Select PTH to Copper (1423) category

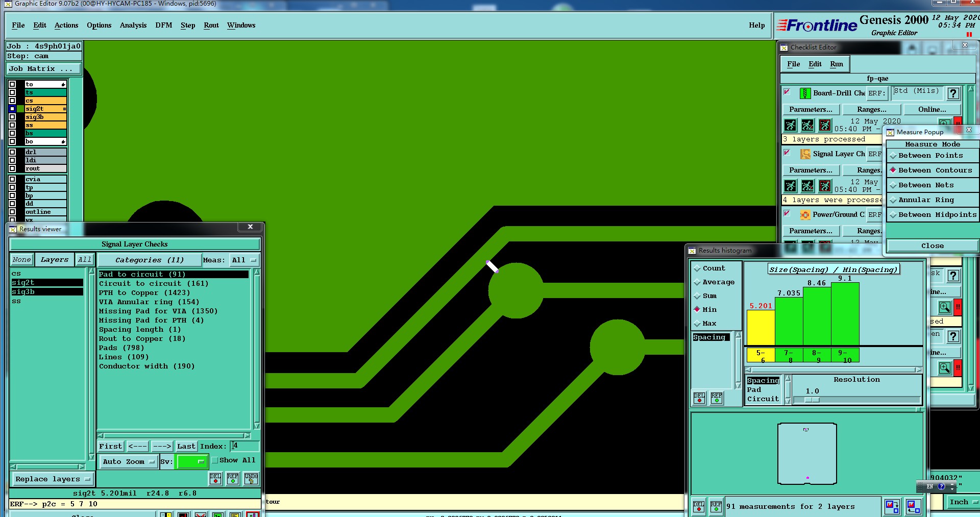tap(144, 292)
